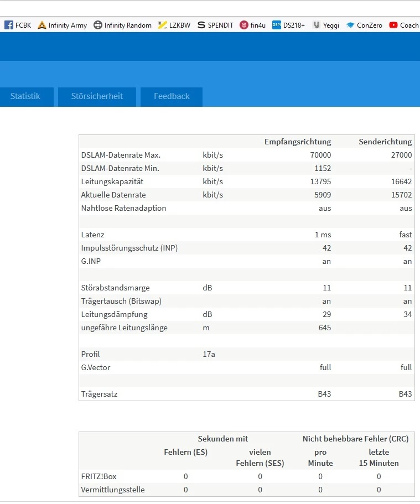Screen dimensions: 420x504
Task: Open the DS218+ Synology bookmark
Action: pyautogui.click(x=288, y=25)
